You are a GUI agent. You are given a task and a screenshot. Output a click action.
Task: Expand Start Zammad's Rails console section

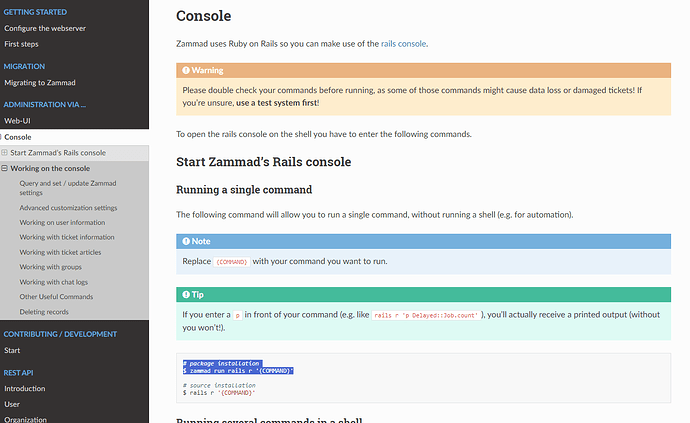(4, 153)
